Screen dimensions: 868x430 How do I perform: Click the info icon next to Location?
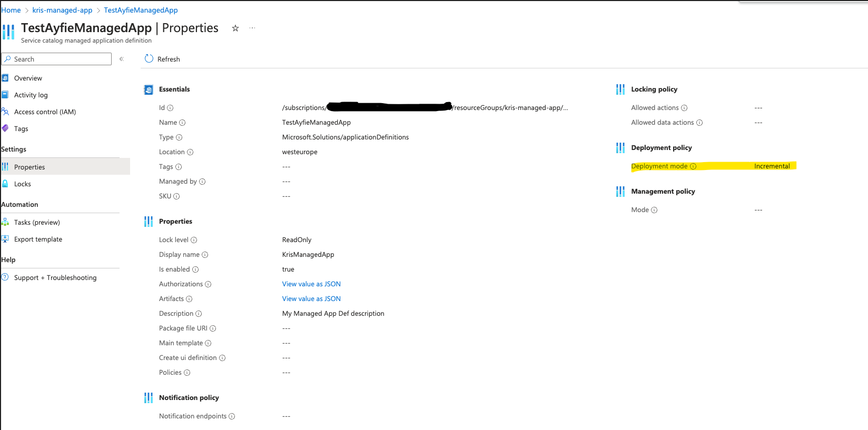click(190, 152)
